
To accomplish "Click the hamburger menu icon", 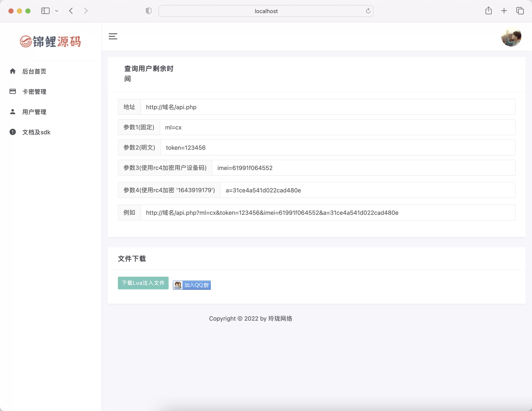I will [113, 36].
